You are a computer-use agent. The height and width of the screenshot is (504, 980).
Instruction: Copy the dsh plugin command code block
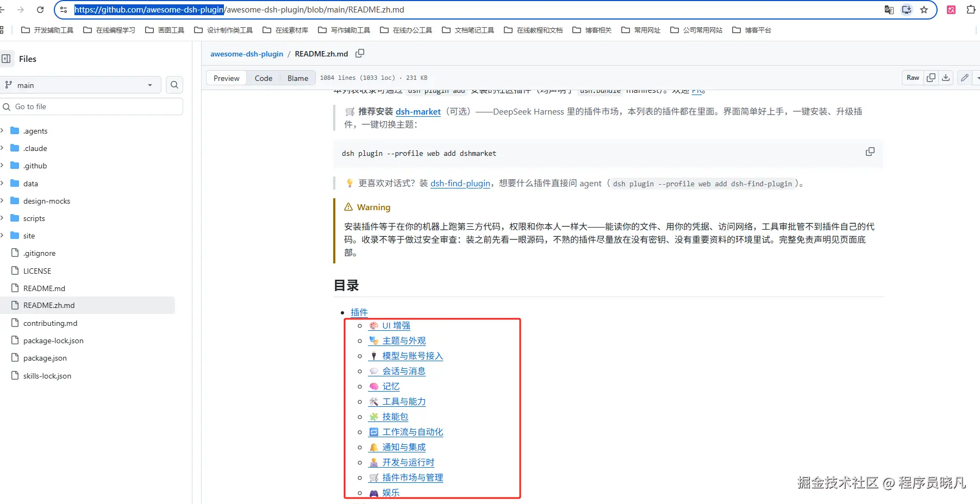[870, 152]
